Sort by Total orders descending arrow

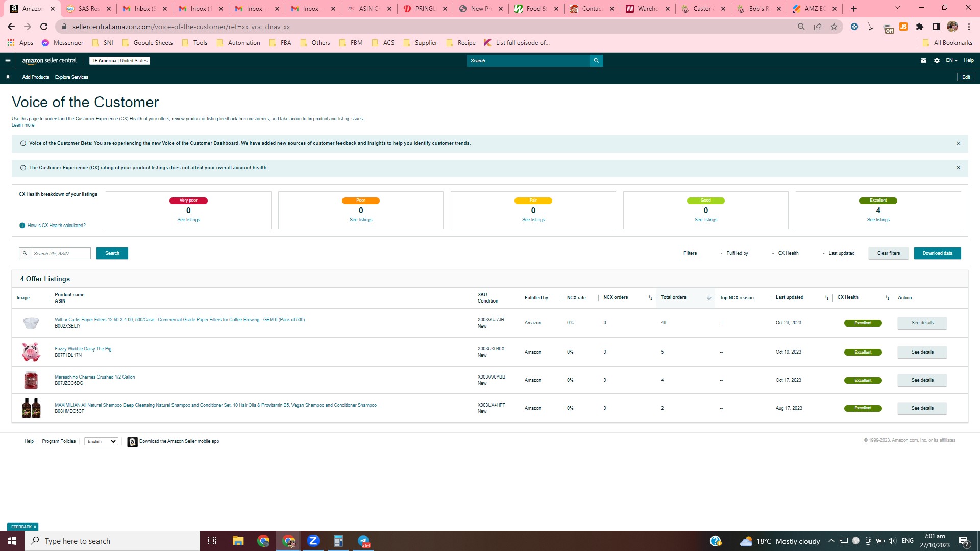point(709,298)
